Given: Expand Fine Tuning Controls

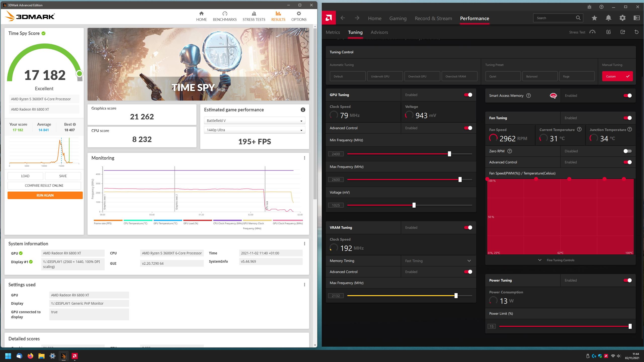Looking at the screenshot, I should (560, 260).
